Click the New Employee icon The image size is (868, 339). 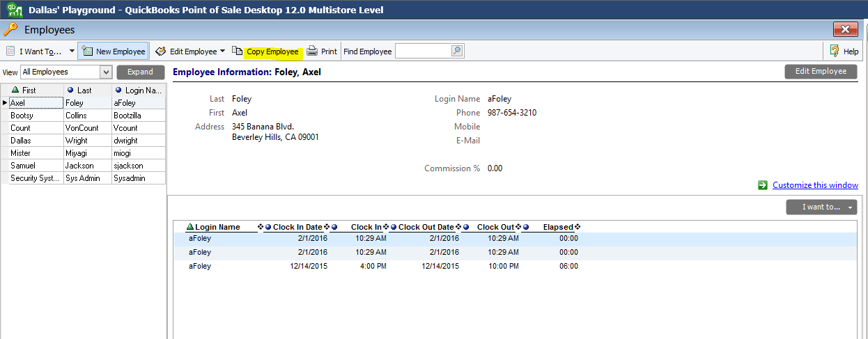click(87, 51)
